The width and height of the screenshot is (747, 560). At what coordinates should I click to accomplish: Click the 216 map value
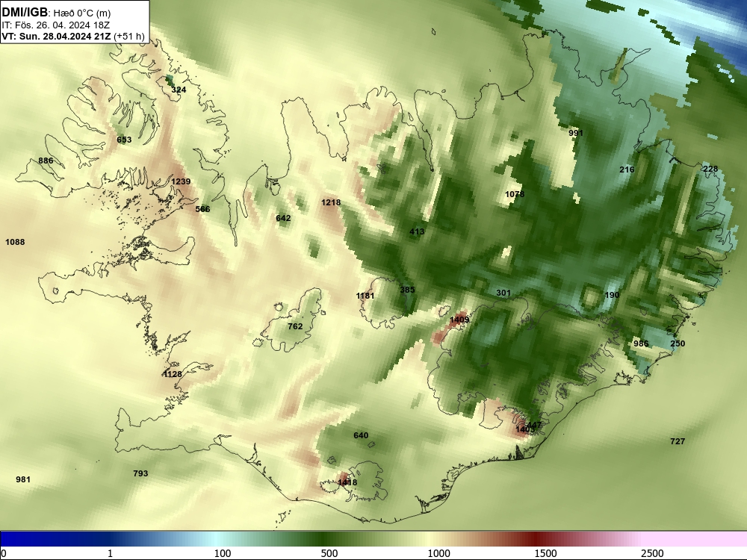[627, 169]
